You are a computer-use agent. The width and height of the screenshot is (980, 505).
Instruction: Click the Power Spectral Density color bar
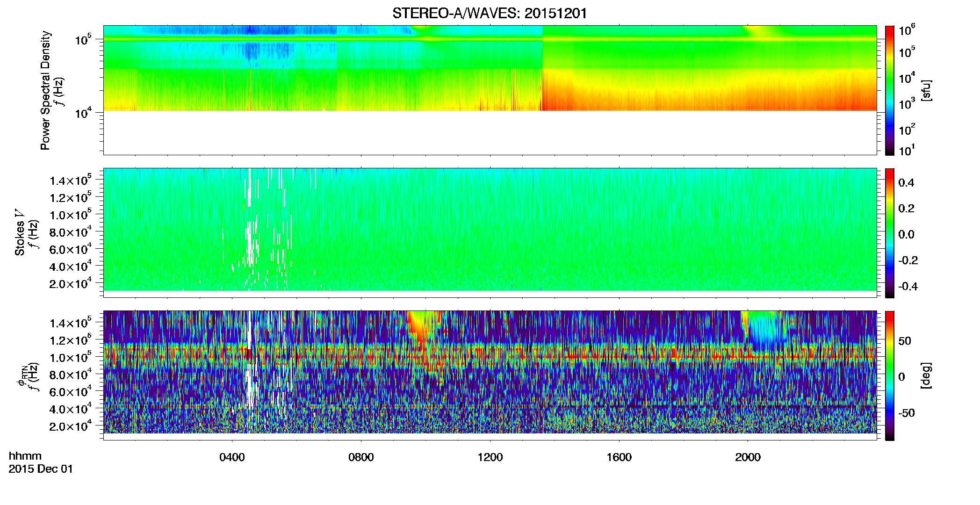[x=889, y=90]
